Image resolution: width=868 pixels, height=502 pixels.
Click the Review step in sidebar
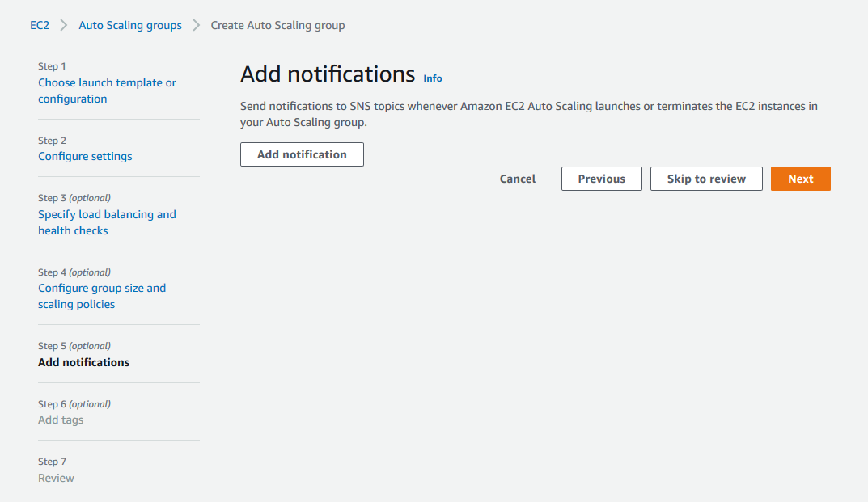tap(56, 478)
